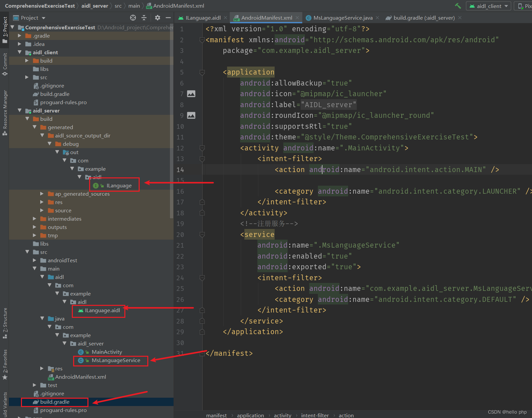Fold the application tag at line 5
The image size is (532, 418).
pyautogui.click(x=202, y=72)
